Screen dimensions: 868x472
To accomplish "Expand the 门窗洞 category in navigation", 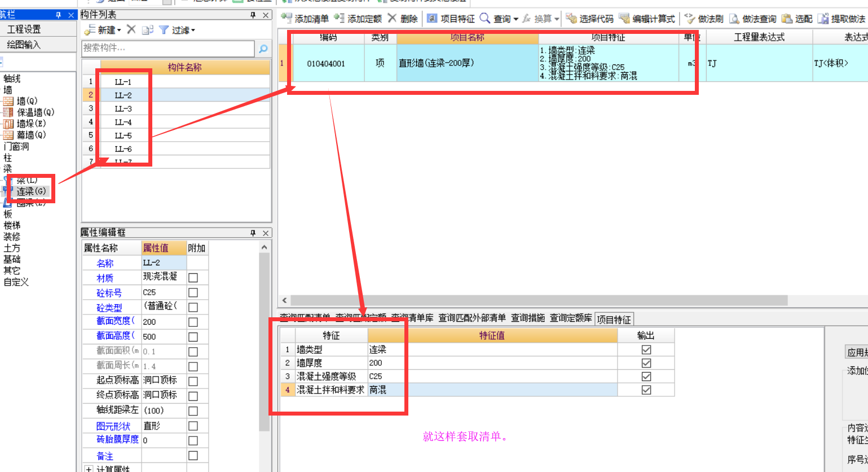I will [x=16, y=146].
